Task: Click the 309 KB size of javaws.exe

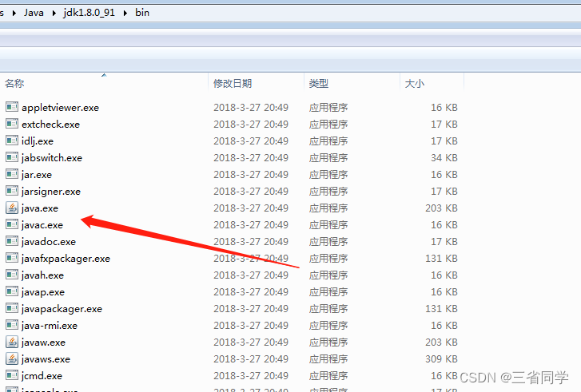Action: (x=441, y=358)
